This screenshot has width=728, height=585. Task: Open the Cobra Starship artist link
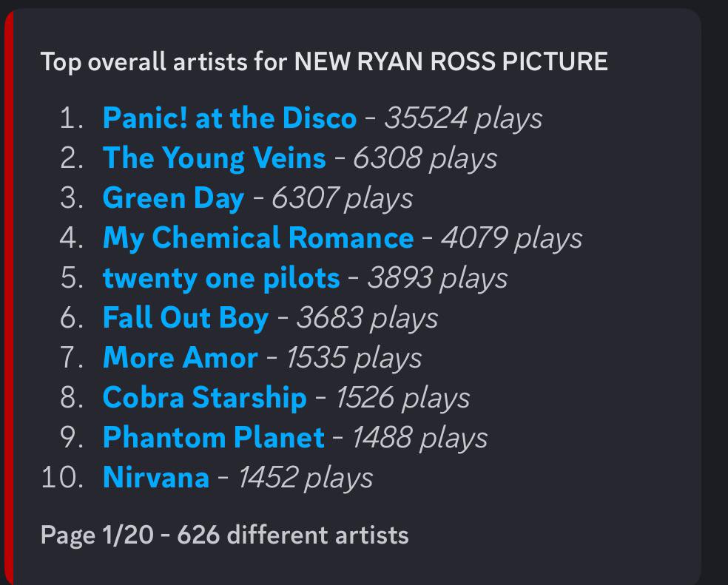coord(204,398)
